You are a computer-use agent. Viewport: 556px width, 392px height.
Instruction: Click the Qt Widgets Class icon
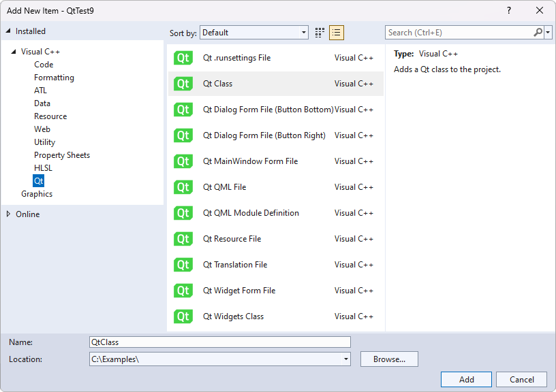[183, 316]
